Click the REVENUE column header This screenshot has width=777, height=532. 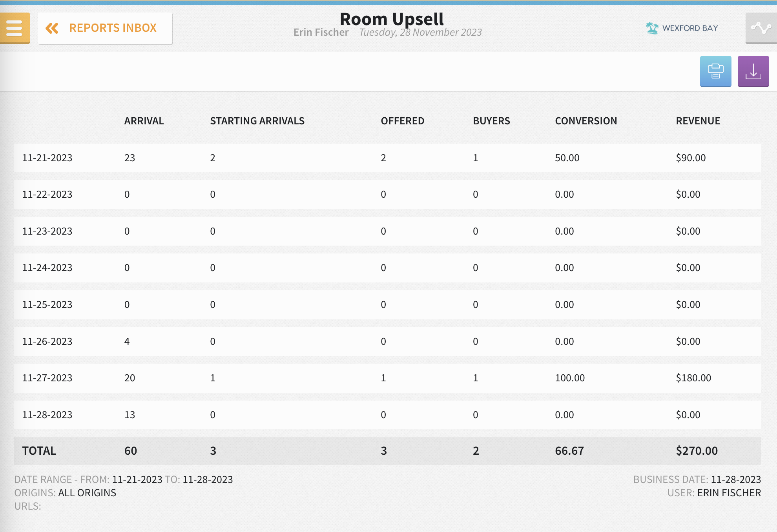coord(697,121)
